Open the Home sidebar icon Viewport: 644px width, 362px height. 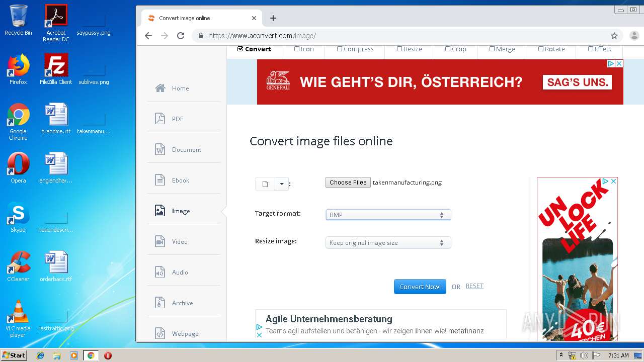point(160,88)
